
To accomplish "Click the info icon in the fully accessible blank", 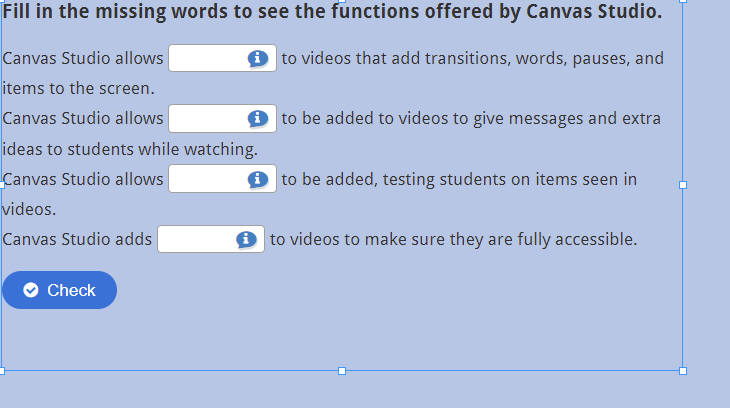I will 246,239.
